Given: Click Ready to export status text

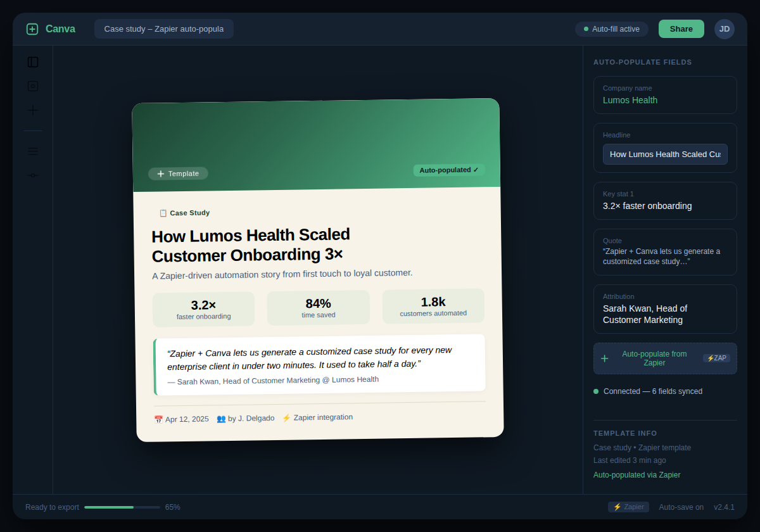Looking at the screenshot, I should 52,507.
